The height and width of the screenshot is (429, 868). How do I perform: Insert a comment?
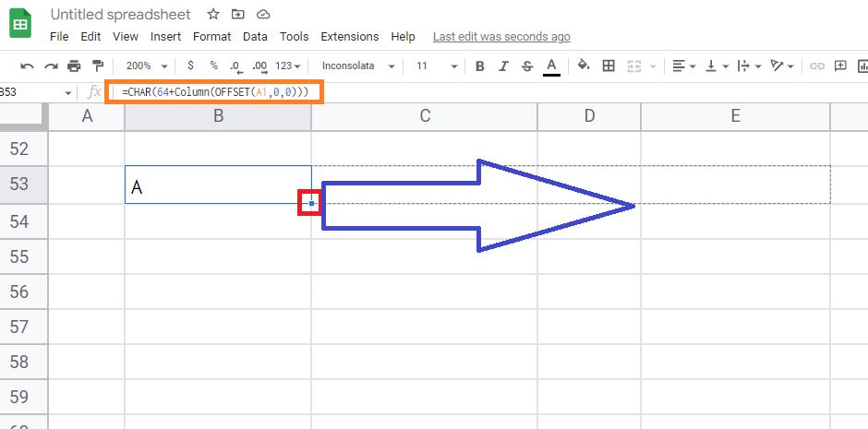(840, 66)
